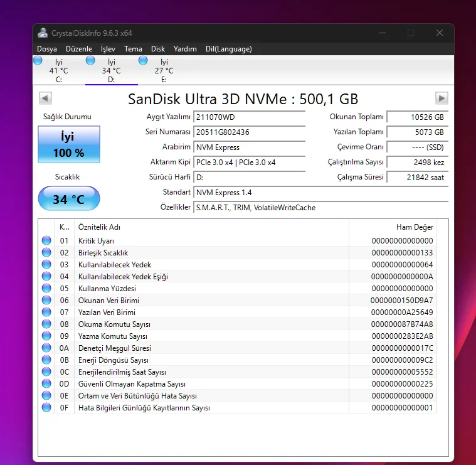Select the E: drive tab
Screen dimensions: 476x465
point(164,70)
